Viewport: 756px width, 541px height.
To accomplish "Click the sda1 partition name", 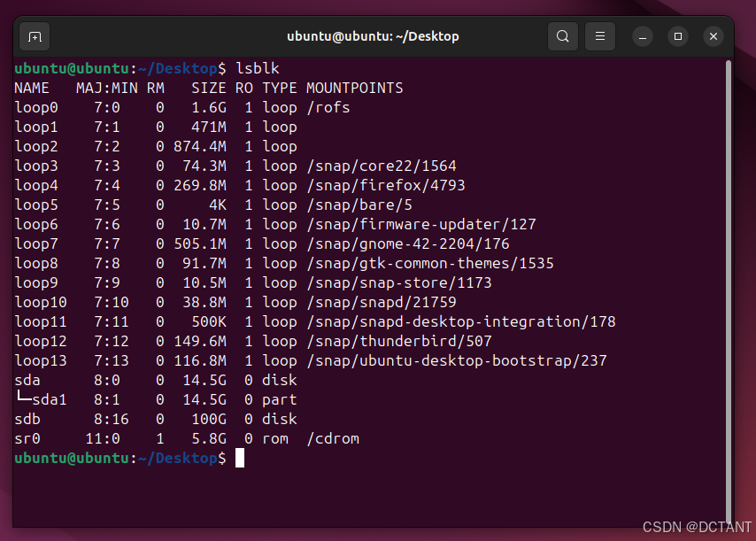I will 50,399.
